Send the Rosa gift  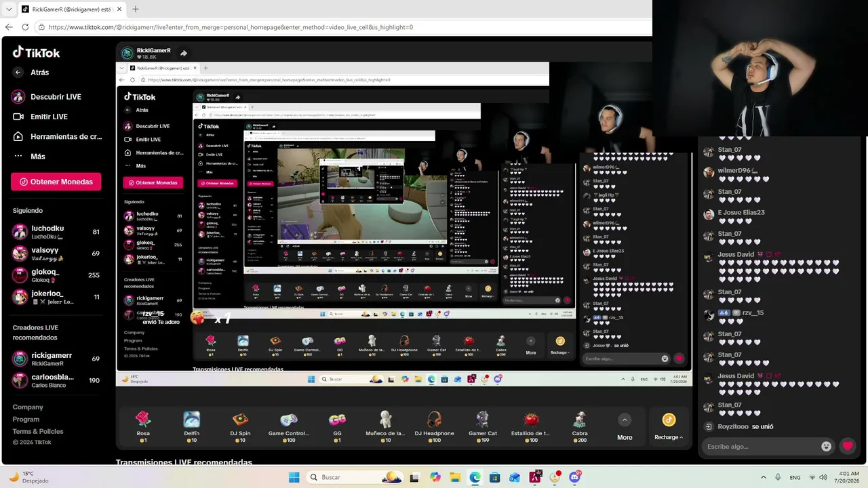coord(143,427)
